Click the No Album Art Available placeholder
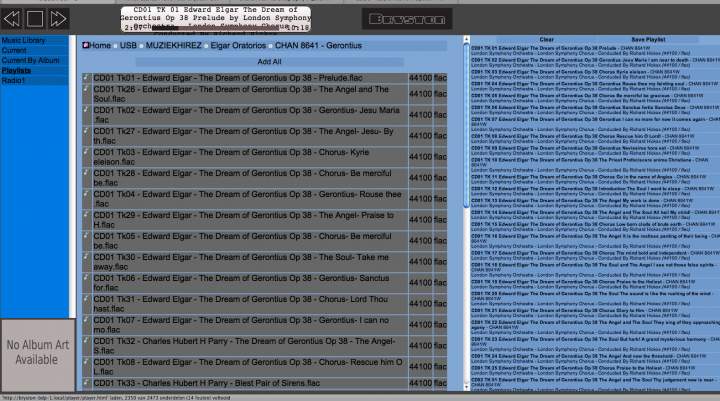Viewport: 720px width, 401px height. (x=38, y=355)
